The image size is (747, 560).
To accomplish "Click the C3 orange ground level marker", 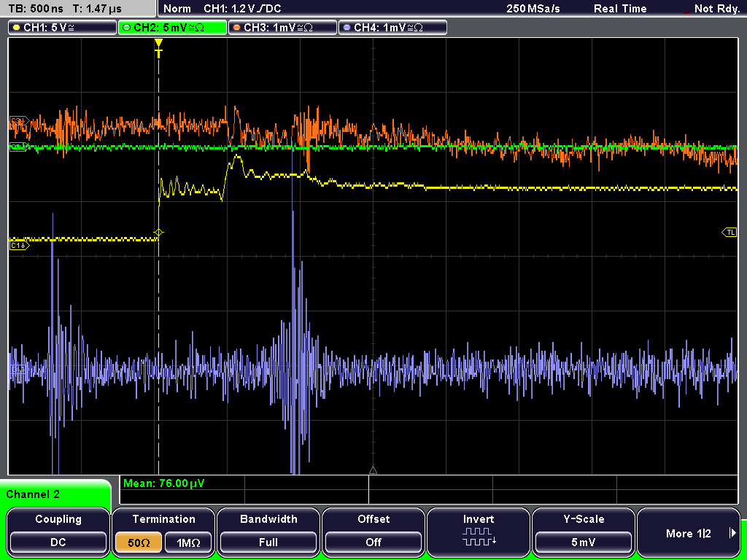I will 19,121.
